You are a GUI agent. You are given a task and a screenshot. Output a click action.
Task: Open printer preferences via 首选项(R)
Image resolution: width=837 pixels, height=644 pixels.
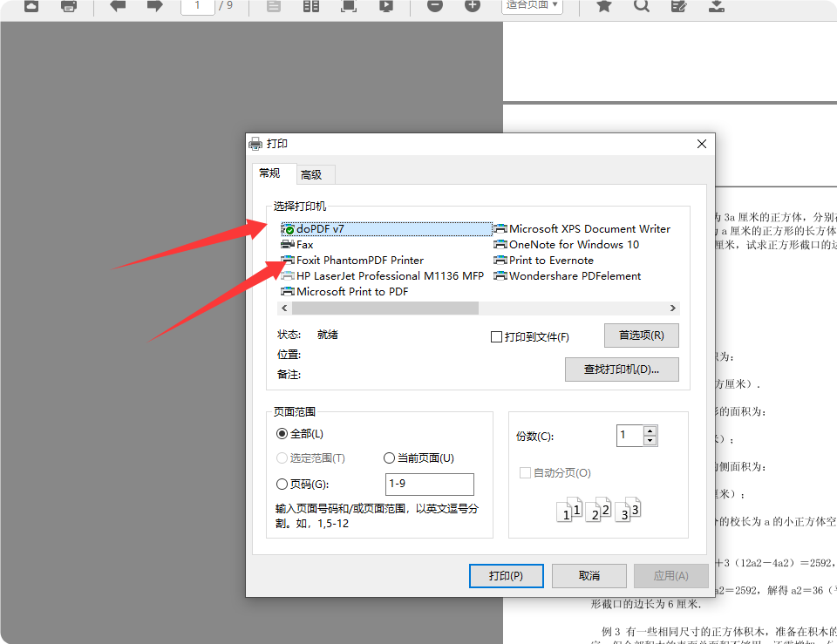tap(641, 336)
